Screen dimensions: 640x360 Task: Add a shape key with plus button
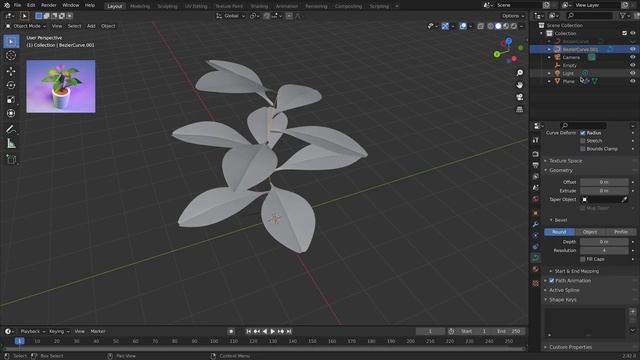(x=633, y=312)
